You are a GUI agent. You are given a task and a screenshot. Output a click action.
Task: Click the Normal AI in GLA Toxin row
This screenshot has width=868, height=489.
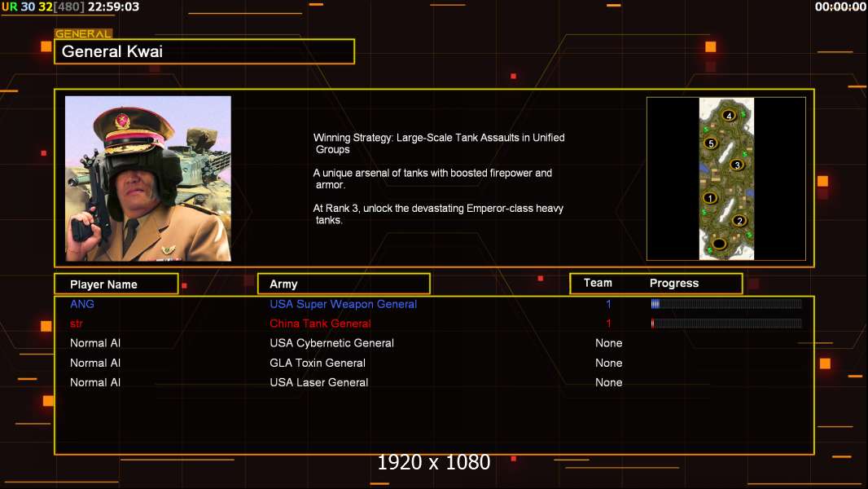[x=95, y=363]
